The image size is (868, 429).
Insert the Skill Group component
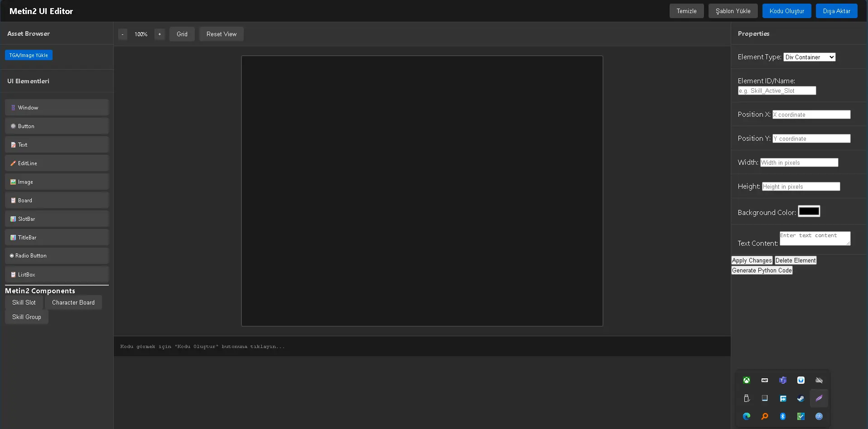(x=27, y=317)
